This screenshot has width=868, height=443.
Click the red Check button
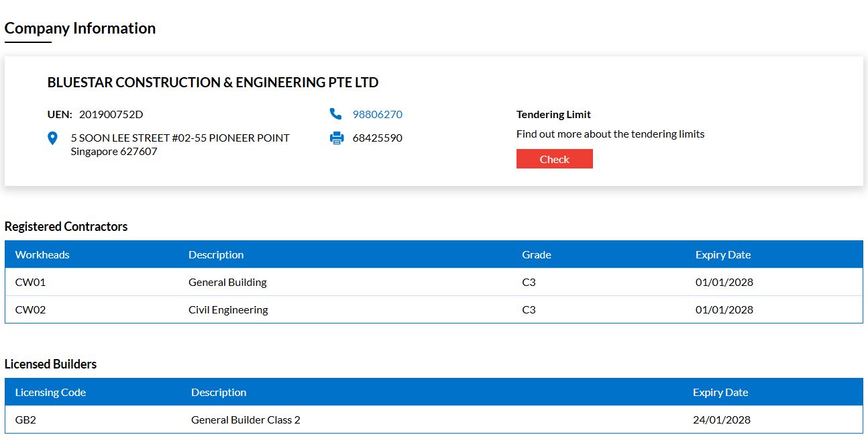[x=554, y=159]
